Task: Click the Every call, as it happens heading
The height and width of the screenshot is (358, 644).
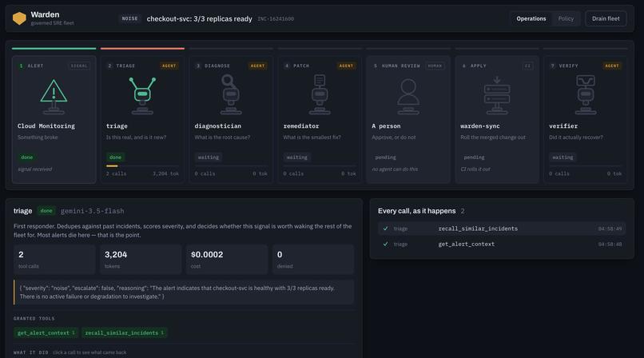Action: (416, 211)
